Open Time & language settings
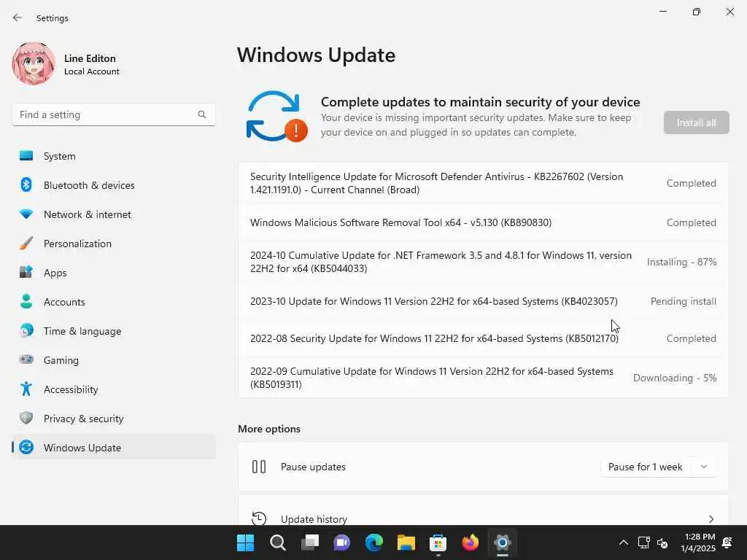 pyautogui.click(x=115, y=331)
